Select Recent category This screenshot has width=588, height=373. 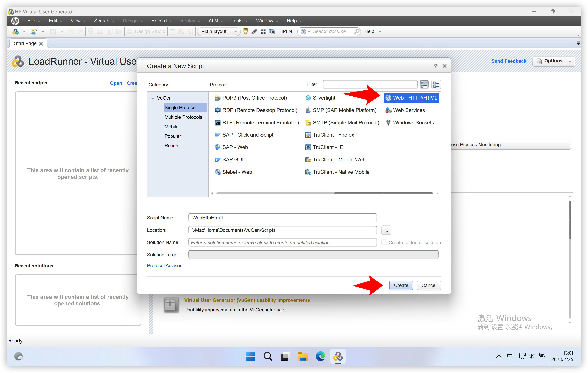[x=172, y=146]
